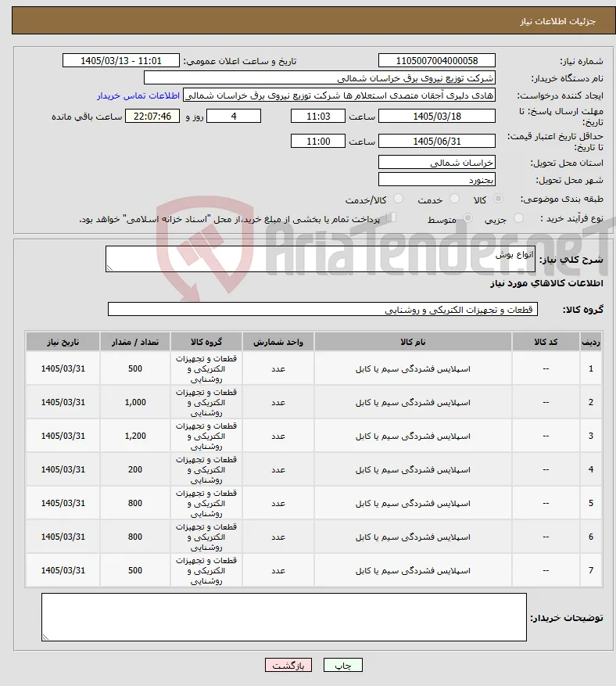The image size is (616, 686).
Task: Select the متوسط purchase type radio
Action: pos(467,218)
